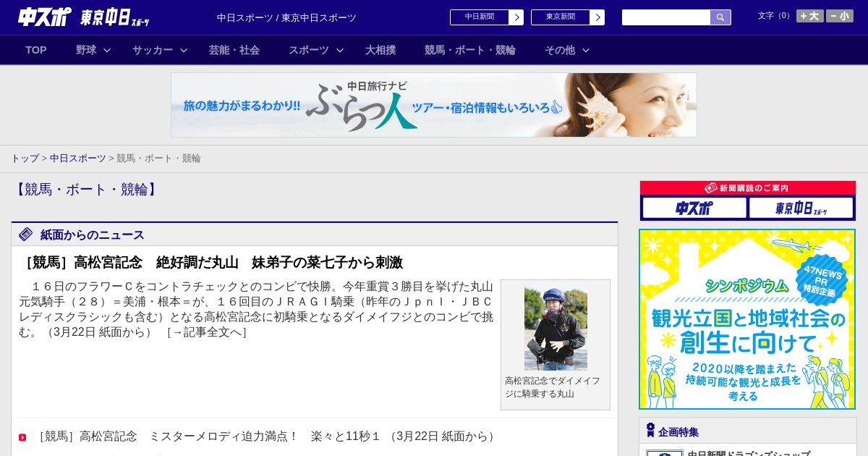Click the arrow beside 中日新聞

(516, 17)
